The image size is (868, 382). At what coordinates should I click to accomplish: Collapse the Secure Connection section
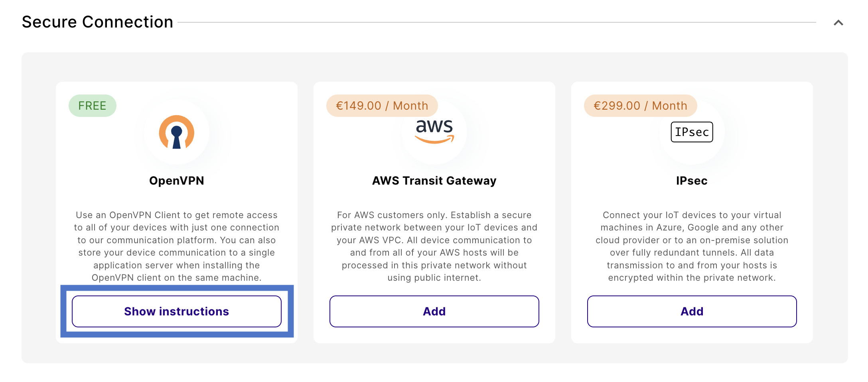838,23
